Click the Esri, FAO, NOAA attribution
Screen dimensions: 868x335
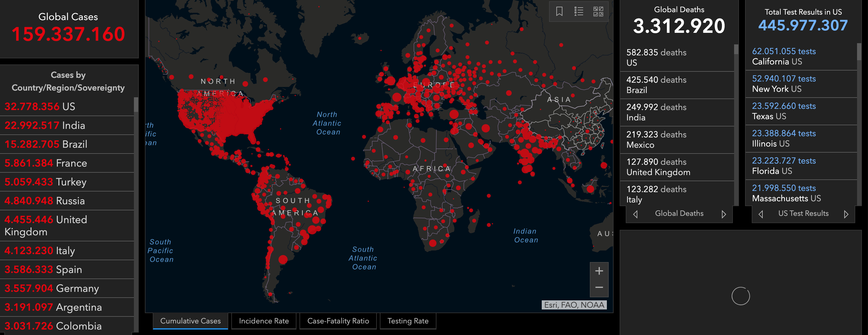pos(574,305)
